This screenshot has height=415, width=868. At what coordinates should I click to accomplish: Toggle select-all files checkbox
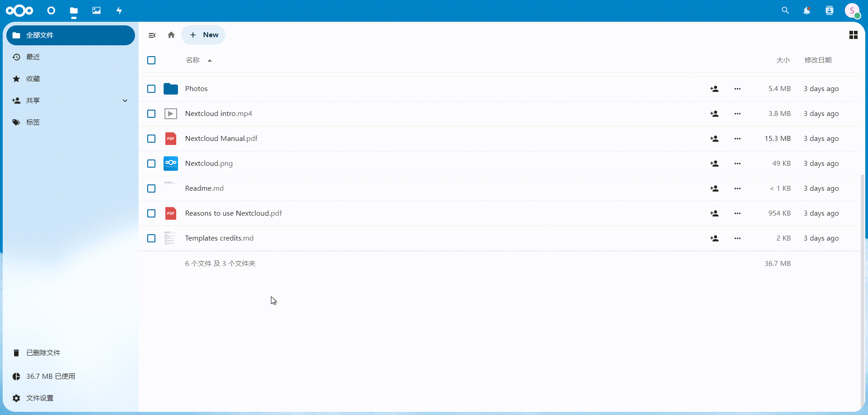click(x=151, y=60)
